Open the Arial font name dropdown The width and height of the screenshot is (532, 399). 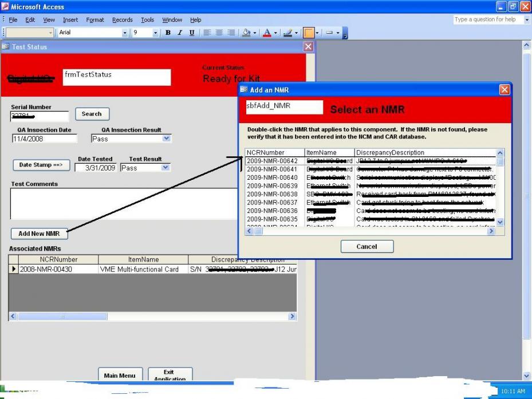click(124, 33)
